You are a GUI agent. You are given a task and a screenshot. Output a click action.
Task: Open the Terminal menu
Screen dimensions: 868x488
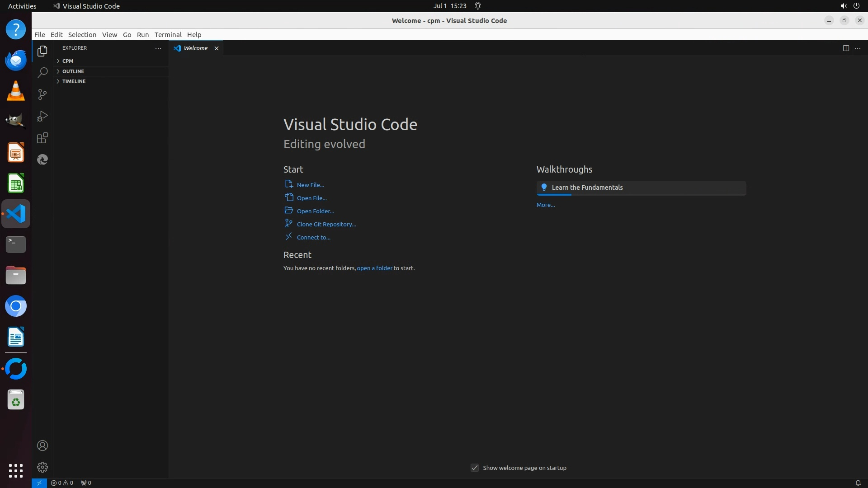tap(168, 34)
